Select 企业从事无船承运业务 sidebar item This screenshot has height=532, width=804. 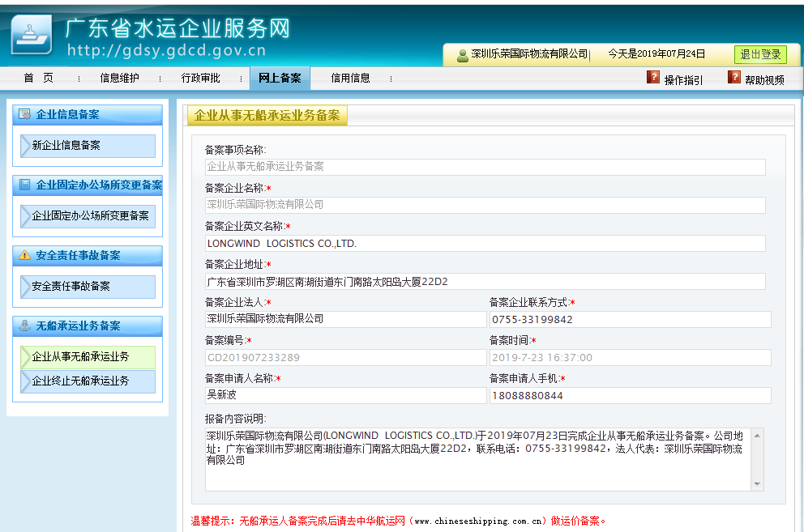coord(88,357)
